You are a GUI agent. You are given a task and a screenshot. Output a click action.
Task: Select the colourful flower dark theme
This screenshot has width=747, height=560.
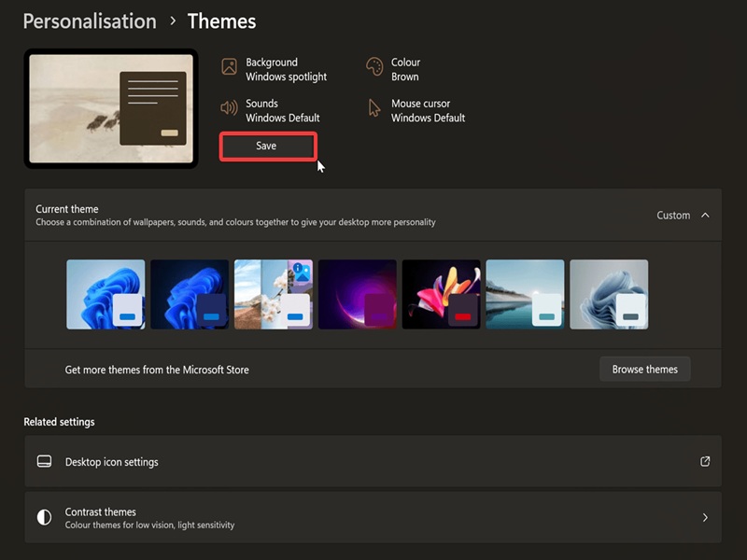441,294
